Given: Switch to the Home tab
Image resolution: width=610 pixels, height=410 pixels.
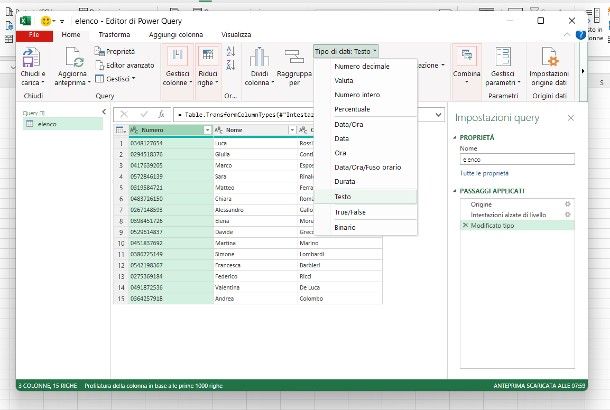Looking at the screenshot, I should click(71, 35).
